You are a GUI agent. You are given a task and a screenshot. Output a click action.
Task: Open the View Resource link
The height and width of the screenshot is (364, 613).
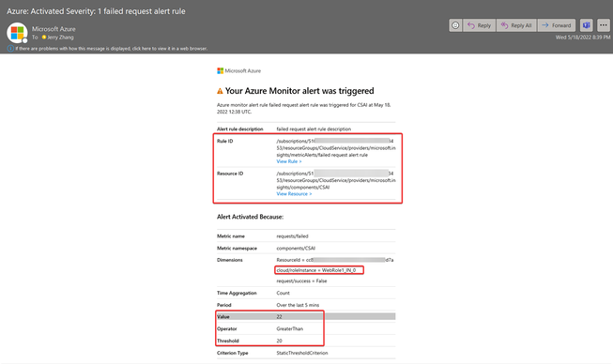(x=294, y=193)
